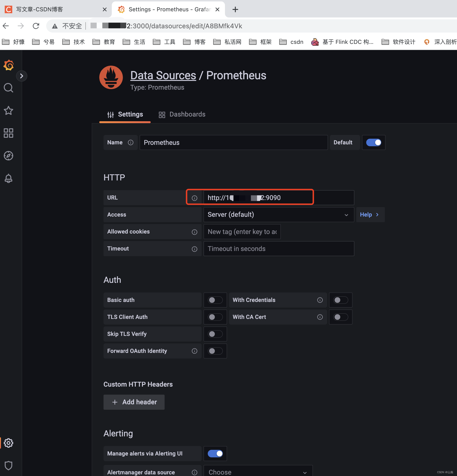Switch to CSDN blog browser tab

pos(56,9)
